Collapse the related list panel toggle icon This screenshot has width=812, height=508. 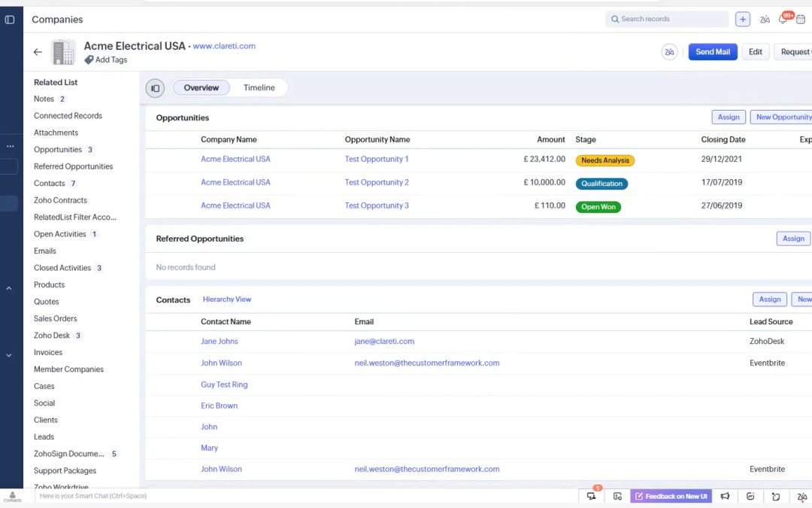[x=155, y=88]
